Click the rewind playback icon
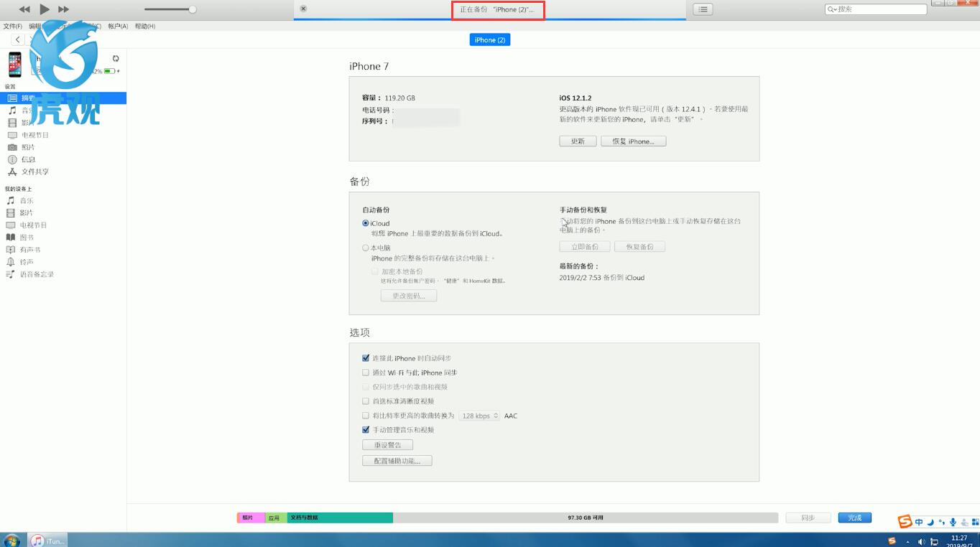Viewport: 980px width, 547px height. (x=24, y=9)
